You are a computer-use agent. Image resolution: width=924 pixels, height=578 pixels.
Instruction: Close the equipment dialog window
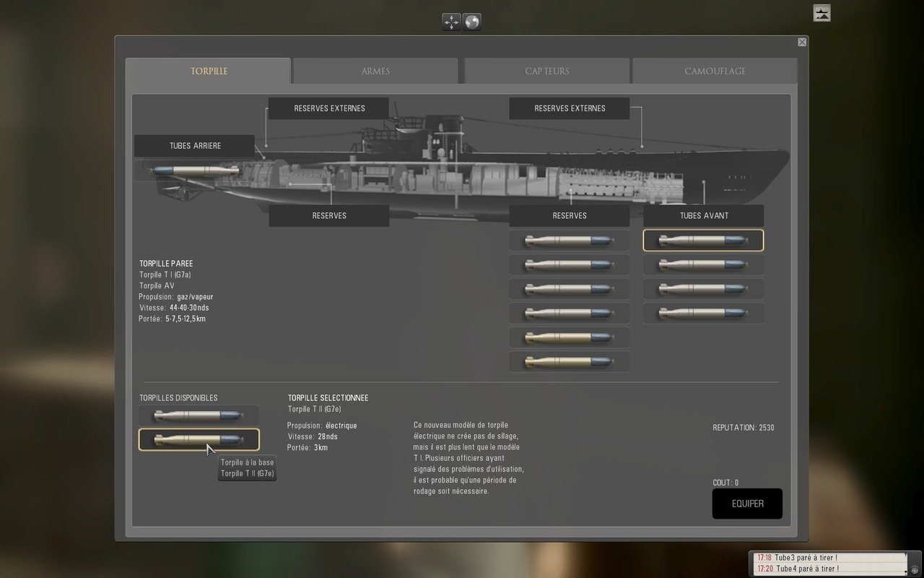pyautogui.click(x=802, y=43)
